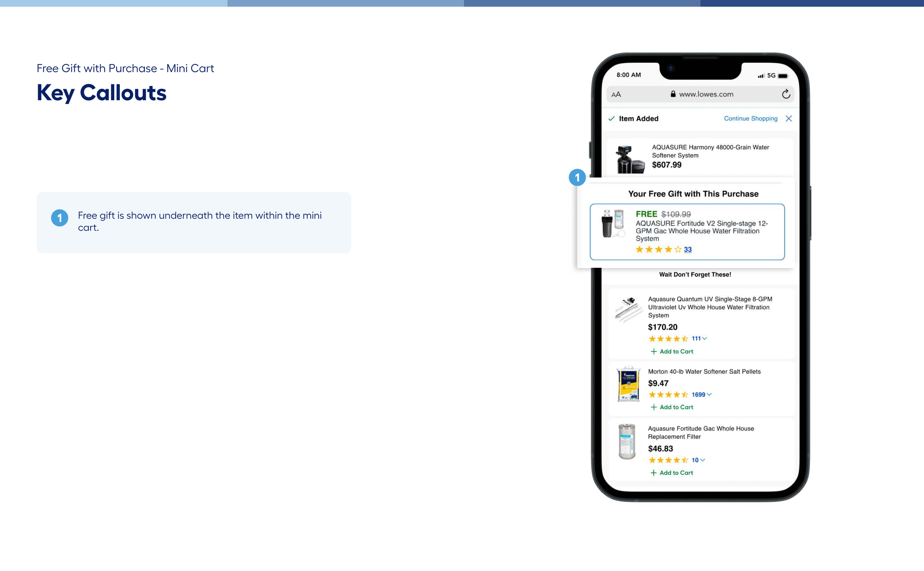Viewport: 924px width, 571px height.
Task: Click the plus icon for replacement filter
Action: point(654,473)
